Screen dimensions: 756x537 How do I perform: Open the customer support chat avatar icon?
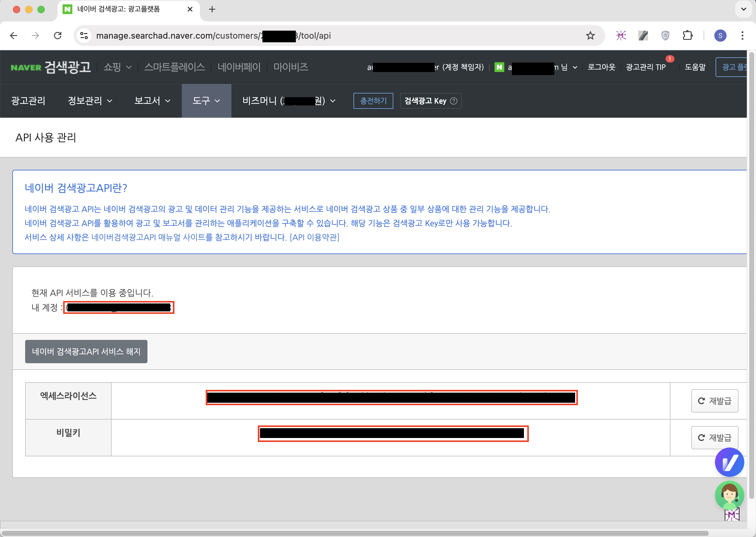point(729,495)
